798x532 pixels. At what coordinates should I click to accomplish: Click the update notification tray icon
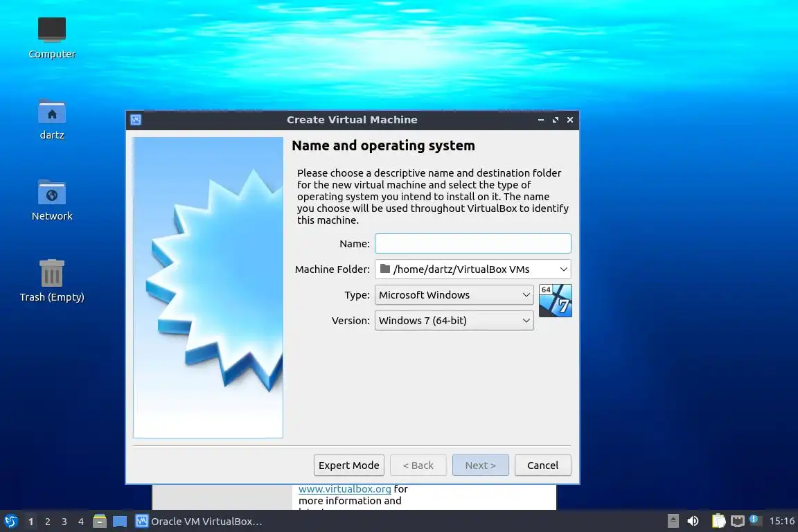click(x=755, y=520)
